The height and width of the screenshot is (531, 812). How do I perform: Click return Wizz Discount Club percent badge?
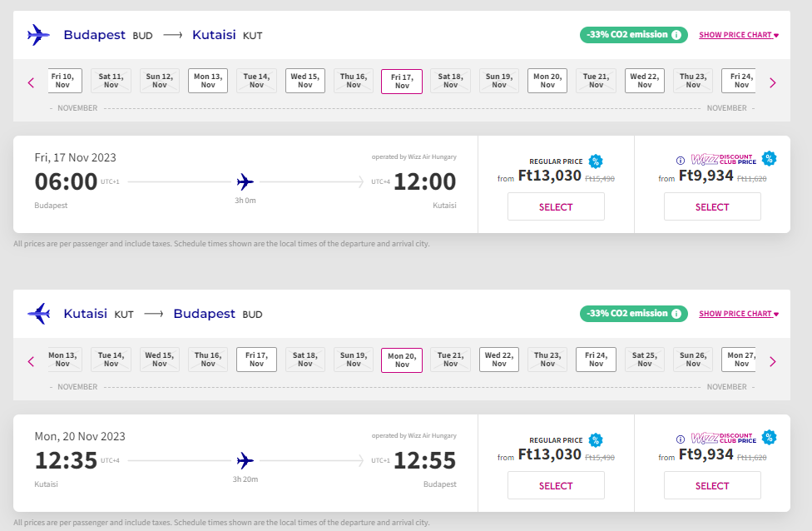(x=770, y=437)
